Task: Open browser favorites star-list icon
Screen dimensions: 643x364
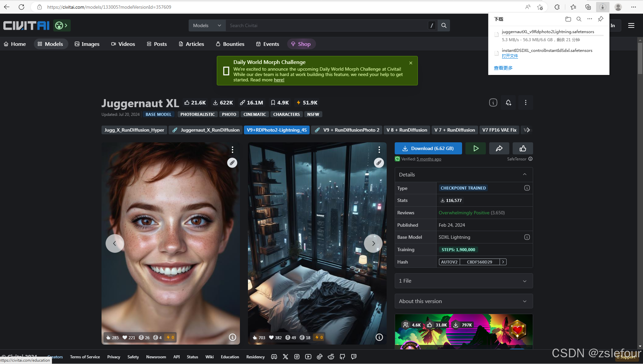Action: point(573,7)
